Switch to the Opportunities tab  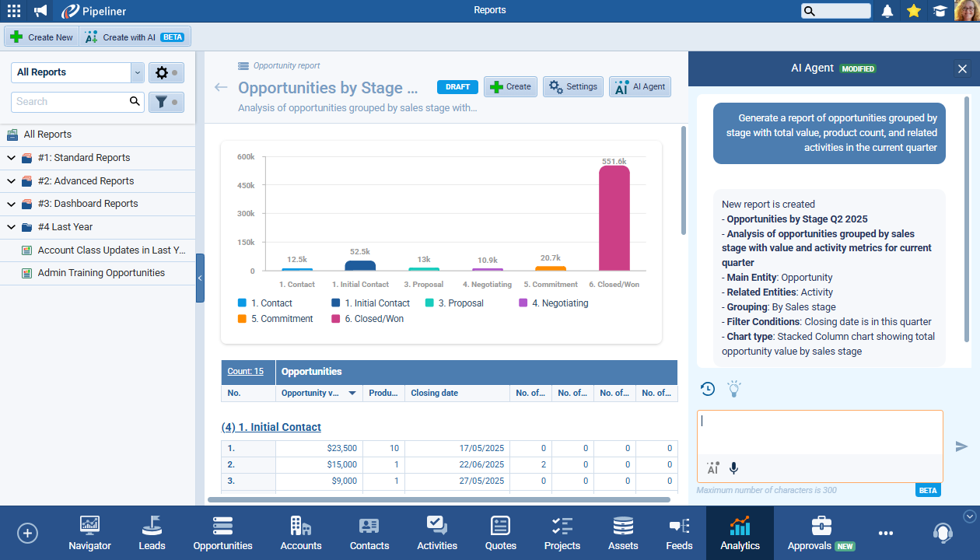click(222, 533)
